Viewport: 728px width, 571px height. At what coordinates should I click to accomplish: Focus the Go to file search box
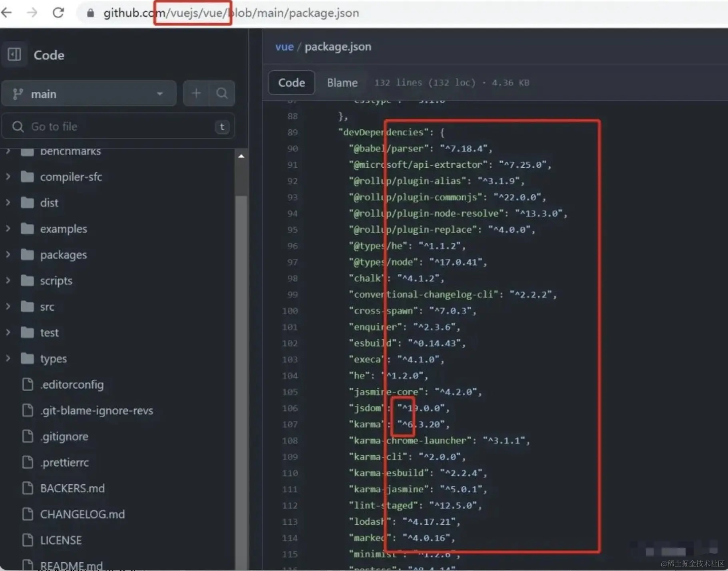pos(118,127)
